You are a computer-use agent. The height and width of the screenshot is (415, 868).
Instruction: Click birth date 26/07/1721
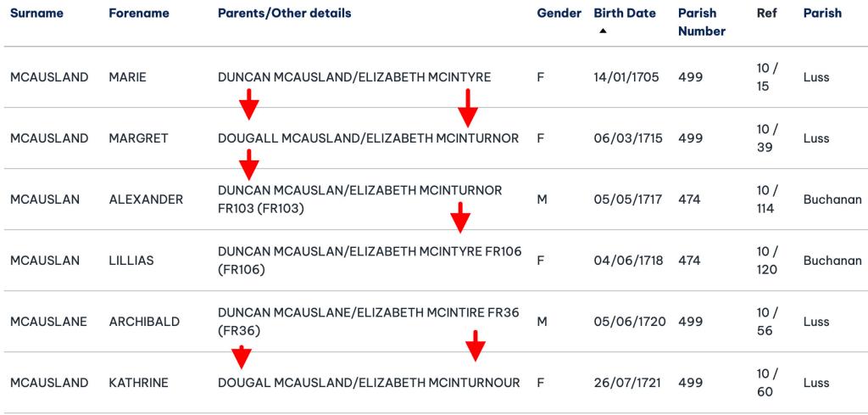[628, 383]
